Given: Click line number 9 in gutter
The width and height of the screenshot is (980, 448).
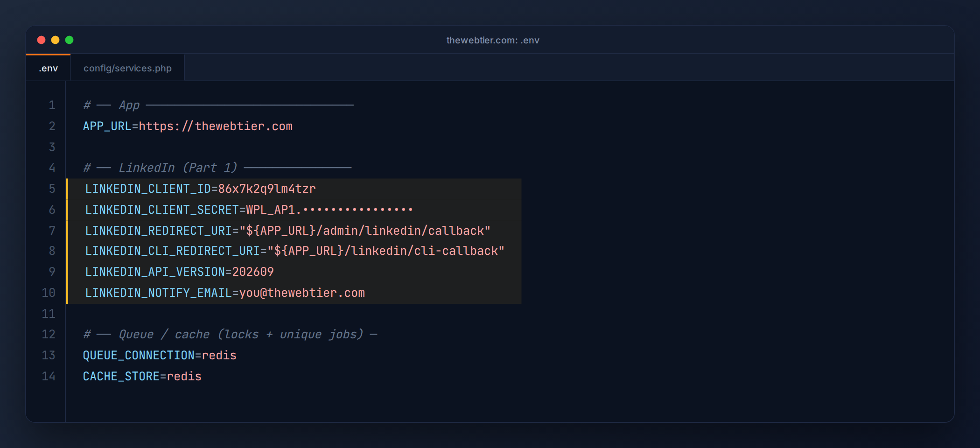Looking at the screenshot, I should pyautogui.click(x=52, y=272).
